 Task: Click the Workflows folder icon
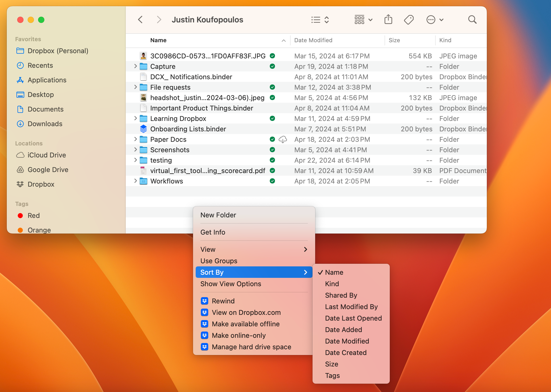tap(143, 181)
